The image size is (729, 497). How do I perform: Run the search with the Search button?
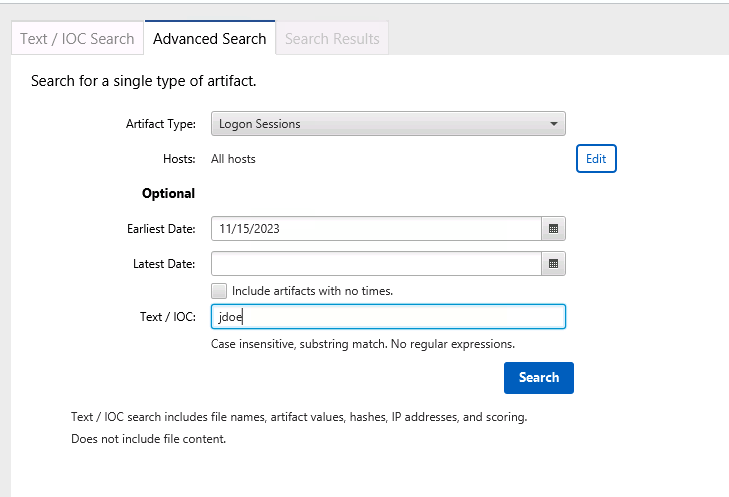pos(539,378)
